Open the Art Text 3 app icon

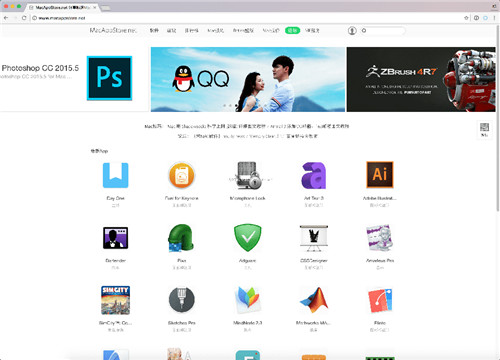click(x=314, y=175)
